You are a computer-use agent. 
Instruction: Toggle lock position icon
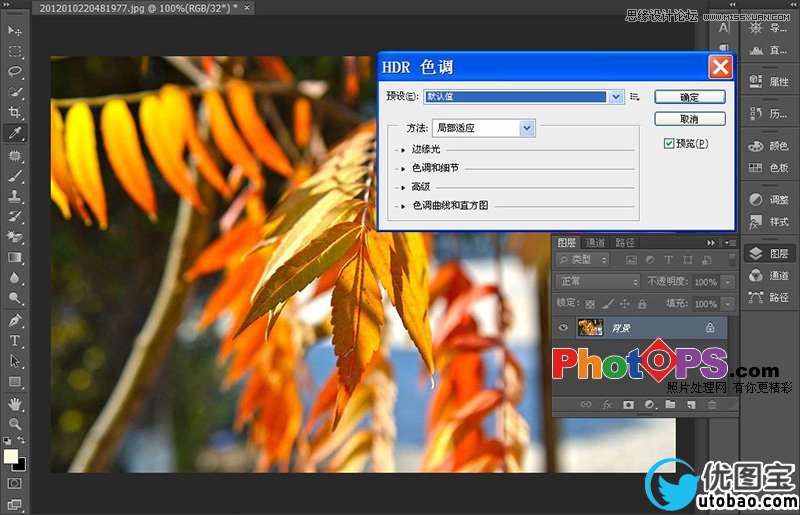coord(624,304)
